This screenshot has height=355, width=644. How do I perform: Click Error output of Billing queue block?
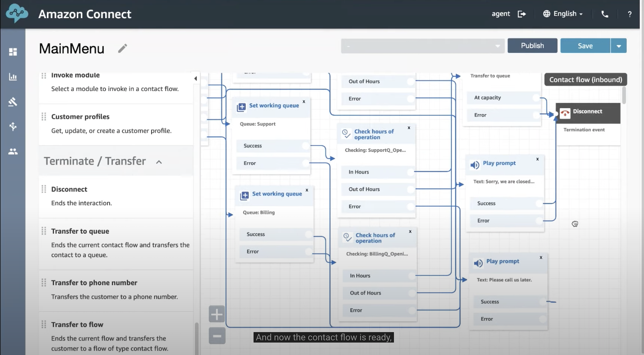coord(276,251)
